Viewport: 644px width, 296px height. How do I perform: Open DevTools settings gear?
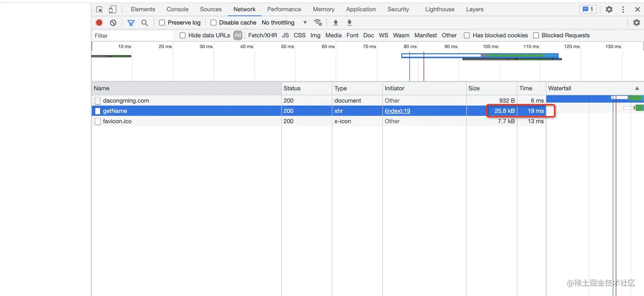click(609, 9)
